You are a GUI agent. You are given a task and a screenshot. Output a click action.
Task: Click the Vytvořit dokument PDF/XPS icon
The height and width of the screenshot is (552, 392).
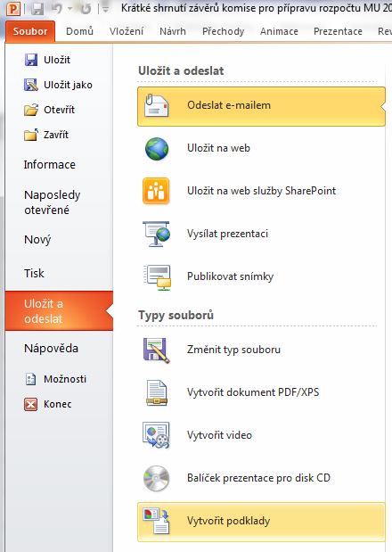157,393
